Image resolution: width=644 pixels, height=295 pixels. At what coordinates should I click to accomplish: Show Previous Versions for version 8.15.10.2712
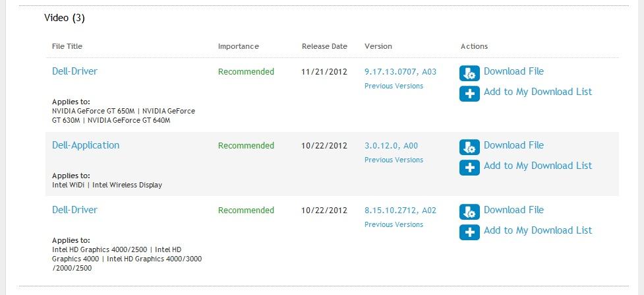394,224
